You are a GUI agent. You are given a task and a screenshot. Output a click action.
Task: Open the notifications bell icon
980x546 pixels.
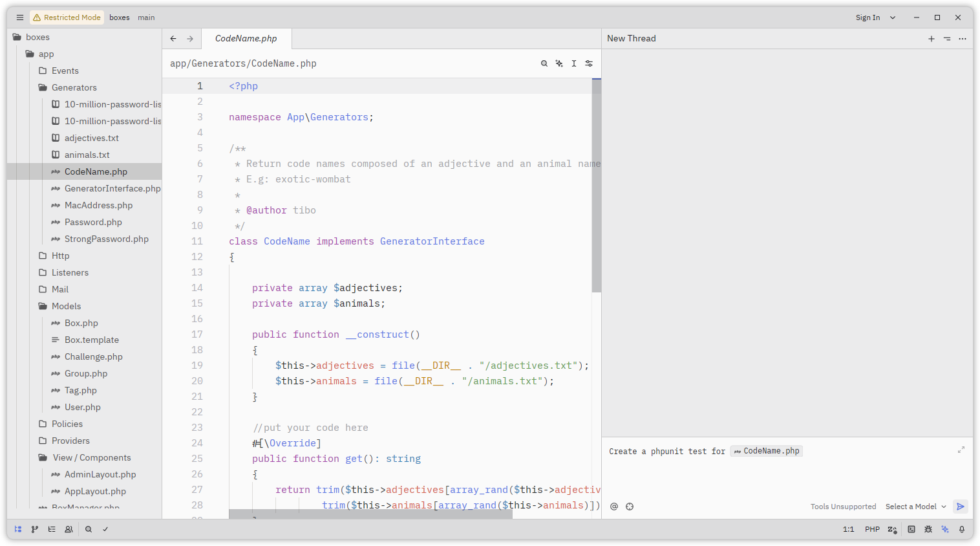[x=962, y=529]
